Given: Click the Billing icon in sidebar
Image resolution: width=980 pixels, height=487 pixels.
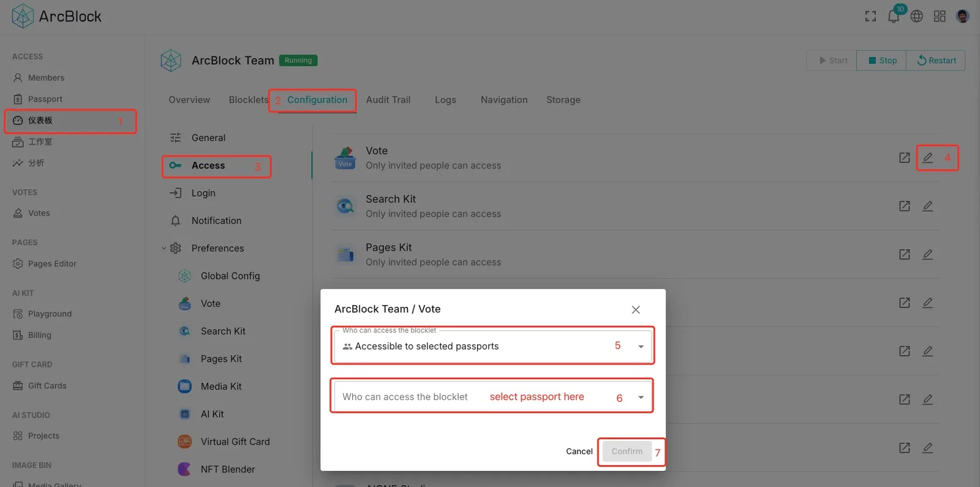Looking at the screenshot, I should point(18,335).
